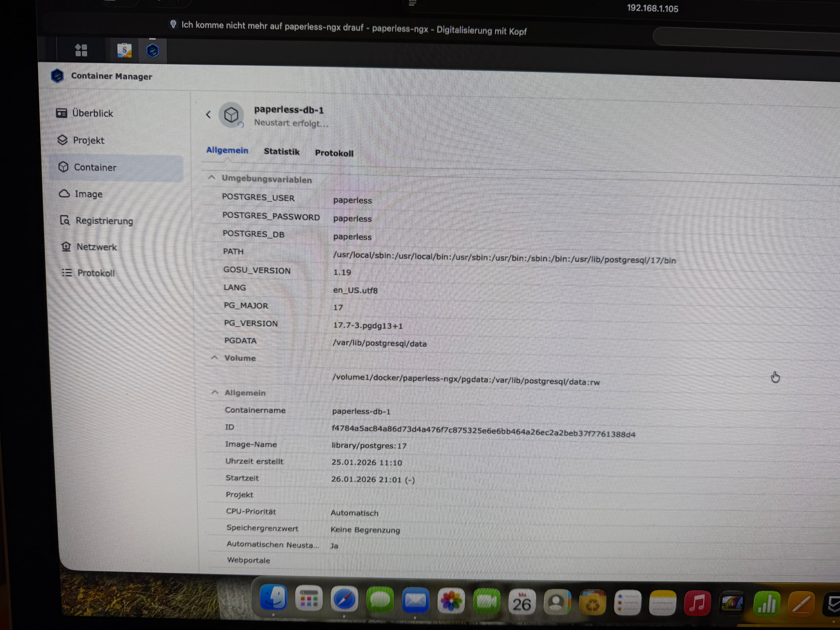Switch to the Statistik tab

coord(281,151)
